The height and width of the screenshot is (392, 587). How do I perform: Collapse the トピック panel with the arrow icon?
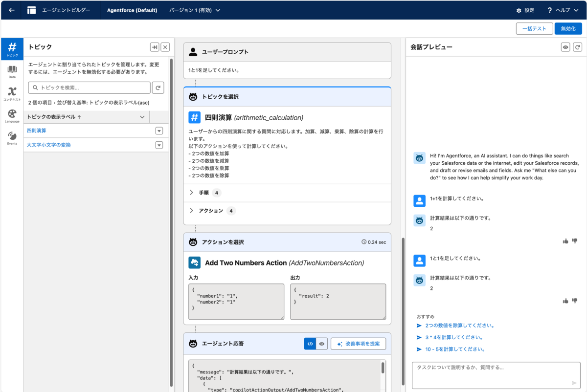155,47
